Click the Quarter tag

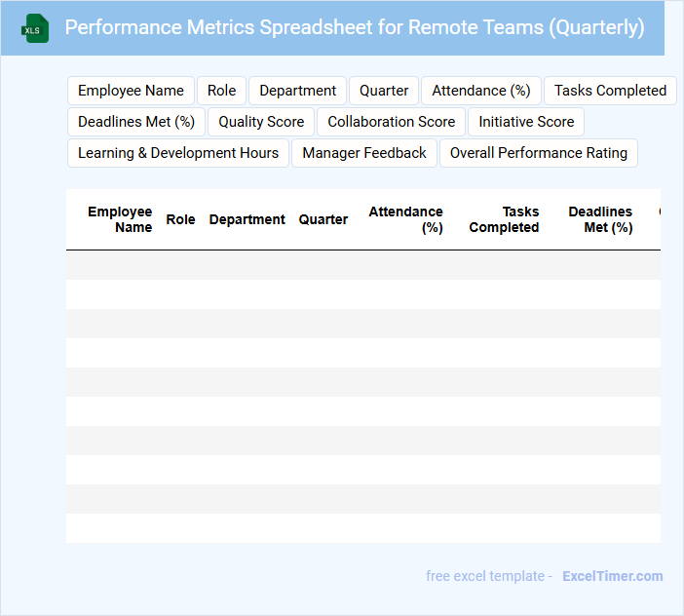coord(384,91)
